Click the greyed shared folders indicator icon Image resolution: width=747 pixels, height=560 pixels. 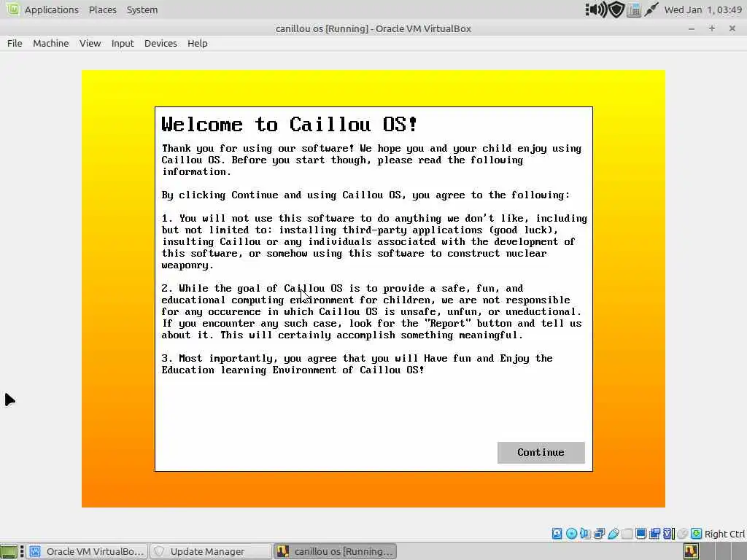click(627, 534)
